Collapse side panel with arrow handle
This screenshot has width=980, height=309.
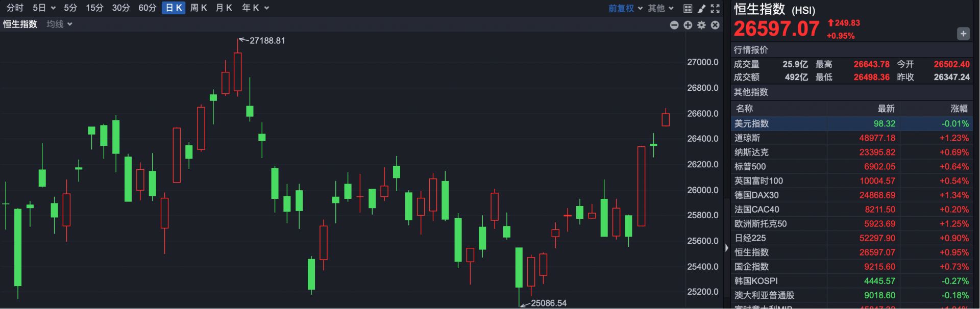[x=727, y=248]
